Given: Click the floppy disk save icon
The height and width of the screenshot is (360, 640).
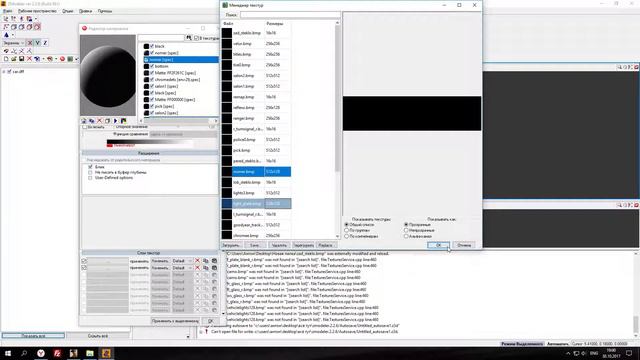Looking at the screenshot, I should click(21, 58).
